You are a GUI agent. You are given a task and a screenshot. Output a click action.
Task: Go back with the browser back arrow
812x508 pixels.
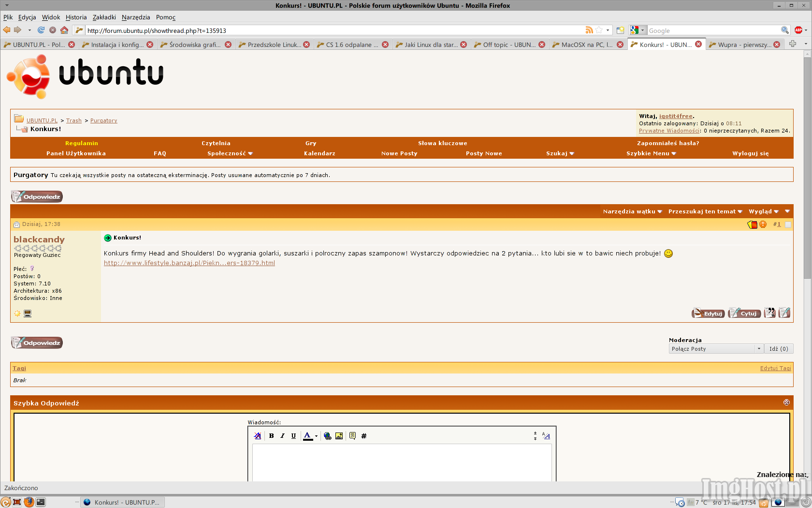pyautogui.click(x=7, y=30)
